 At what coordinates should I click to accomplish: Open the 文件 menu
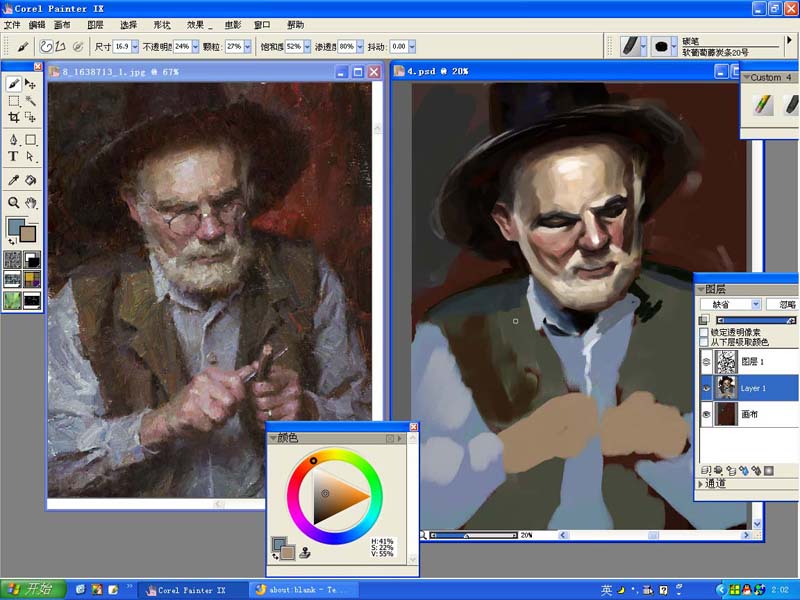click(12, 24)
